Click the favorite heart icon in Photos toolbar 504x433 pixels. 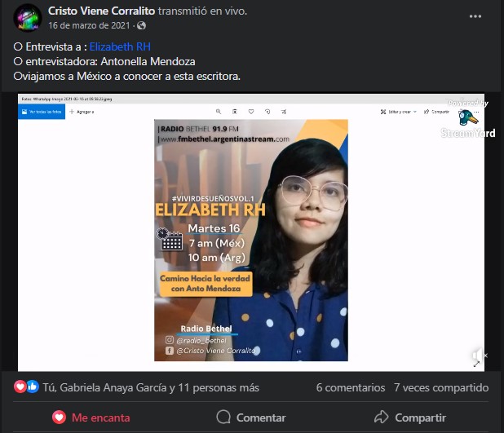tap(251, 112)
